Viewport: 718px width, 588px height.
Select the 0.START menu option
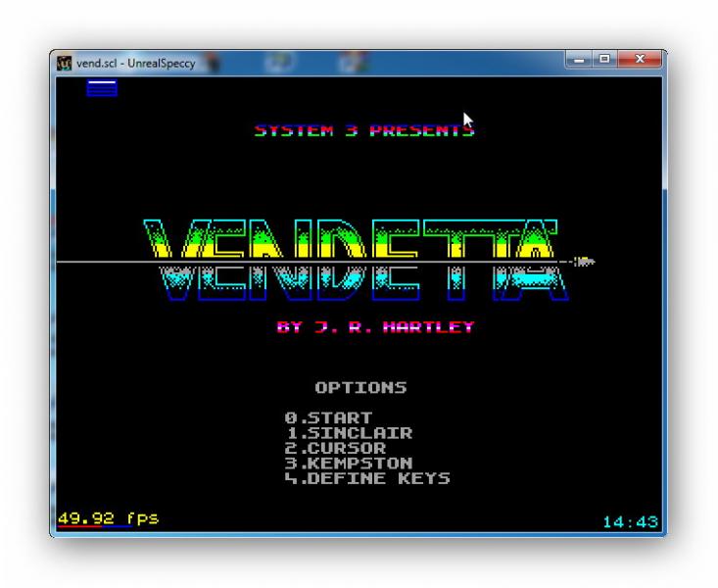pos(328,417)
